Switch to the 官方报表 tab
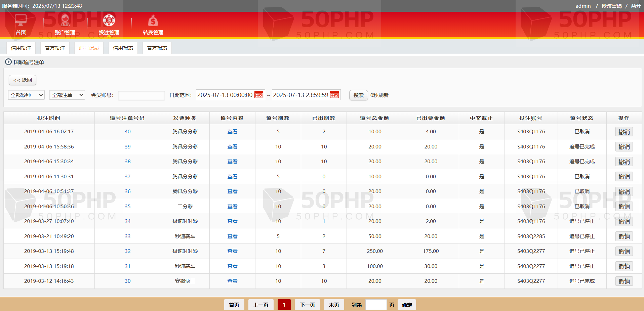The height and width of the screenshot is (311, 644). 157,48
